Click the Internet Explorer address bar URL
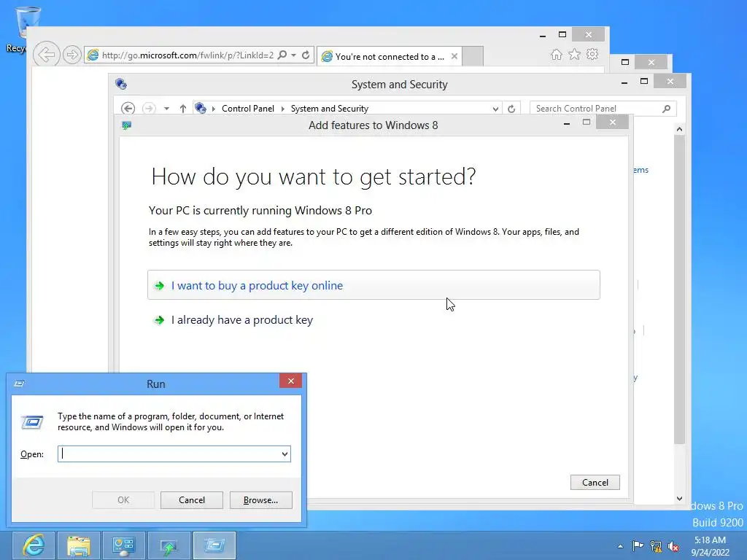This screenshot has height=560, width=747. [x=187, y=55]
